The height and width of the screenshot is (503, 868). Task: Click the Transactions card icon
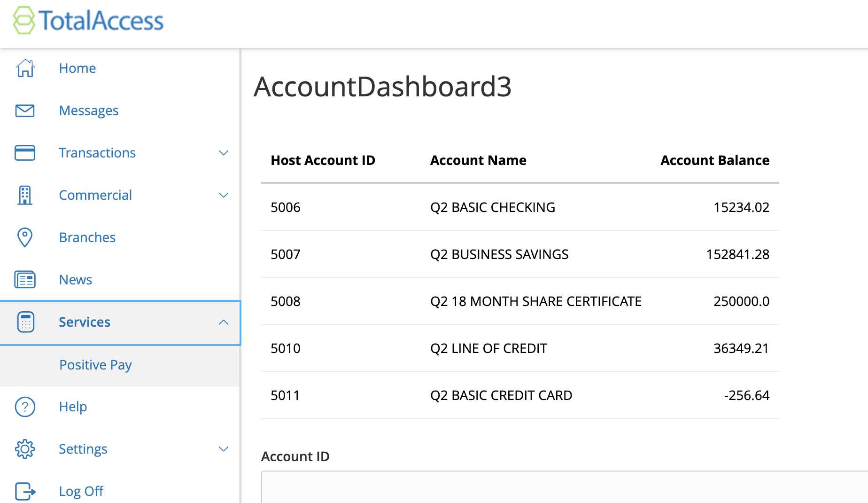point(25,153)
